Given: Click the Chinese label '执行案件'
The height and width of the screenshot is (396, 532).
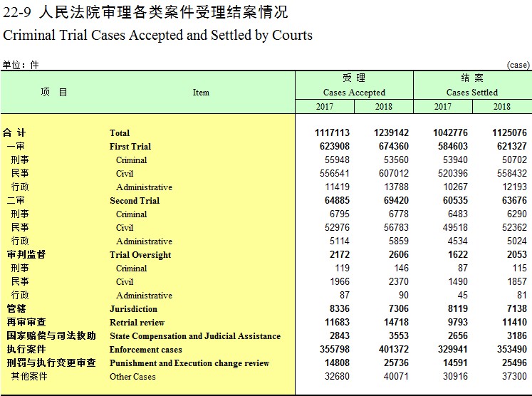Looking at the screenshot, I should [26, 350].
